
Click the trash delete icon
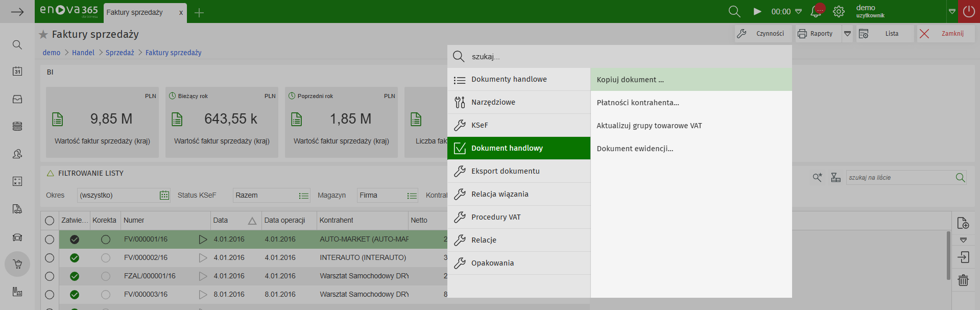pos(963,280)
